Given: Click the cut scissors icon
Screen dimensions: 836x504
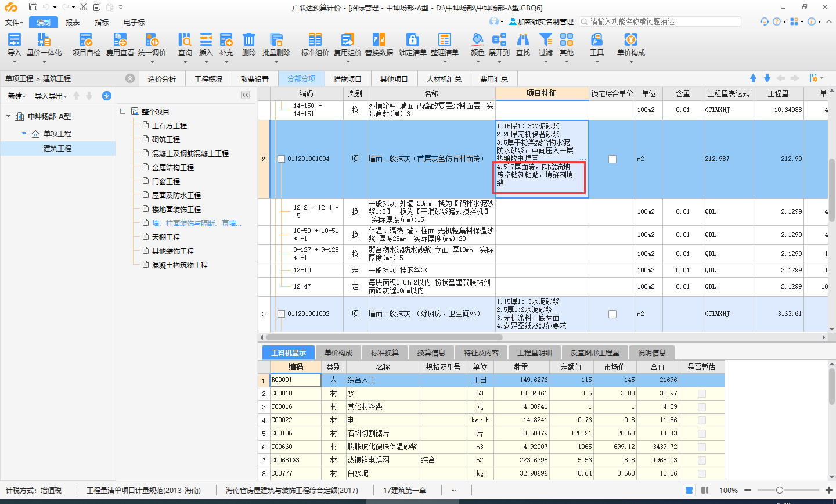Looking at the screenshot, I should point(84,7).
